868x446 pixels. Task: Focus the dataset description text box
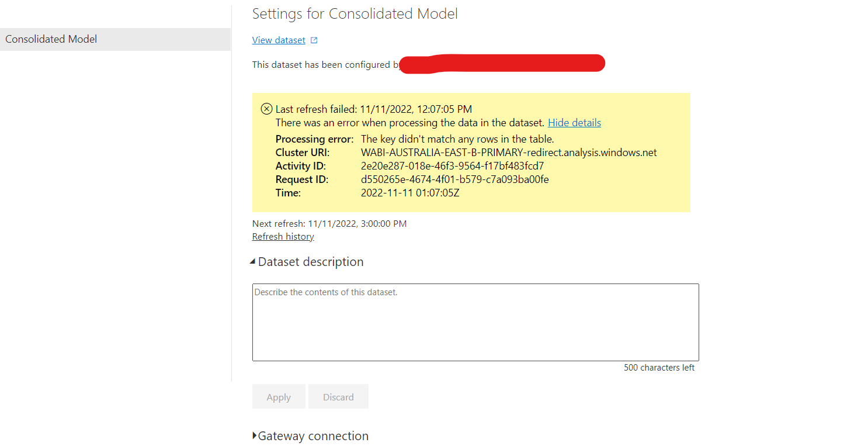click(x=475, y=322)
